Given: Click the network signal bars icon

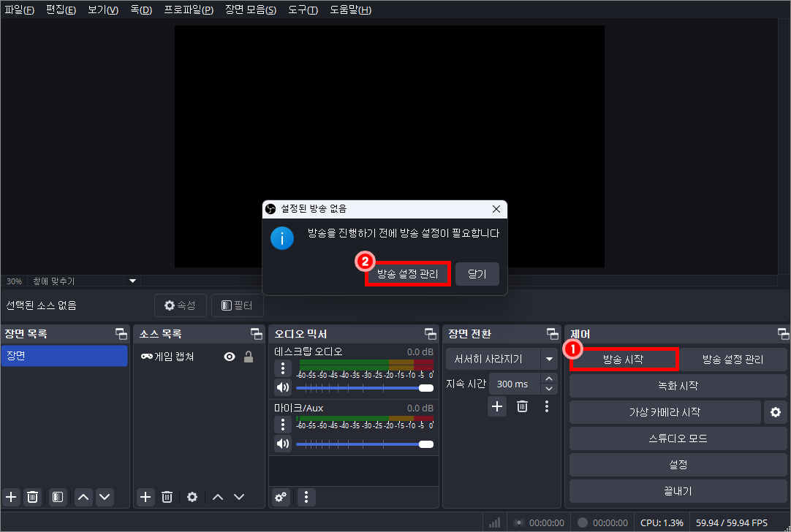Looking at the screenshot, I should click(495, 522).
